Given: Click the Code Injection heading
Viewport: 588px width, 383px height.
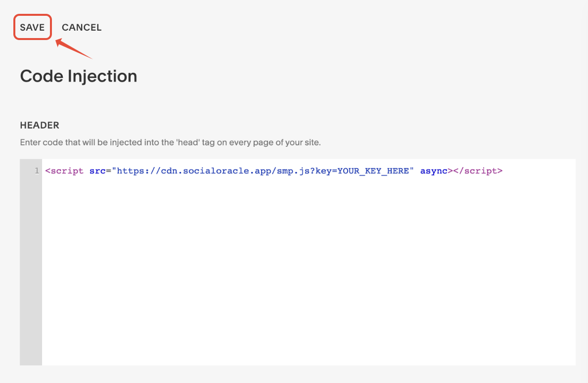Looking at the screenshot, I should pos(79,76).
